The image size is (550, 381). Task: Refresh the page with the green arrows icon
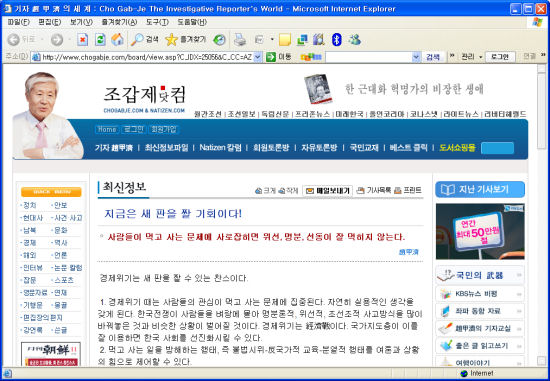100,39
